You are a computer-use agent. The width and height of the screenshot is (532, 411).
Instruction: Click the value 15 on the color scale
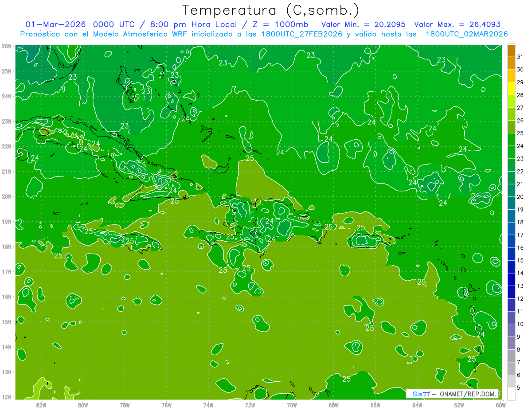coord(520,260)
